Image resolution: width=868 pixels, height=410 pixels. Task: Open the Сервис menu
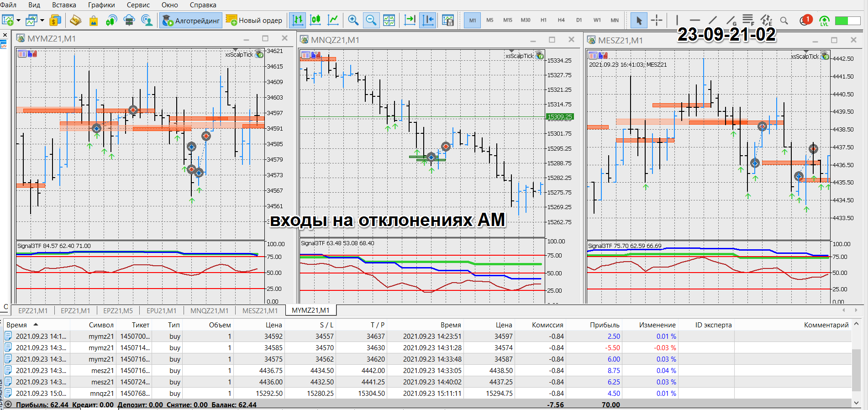[138, 5]
